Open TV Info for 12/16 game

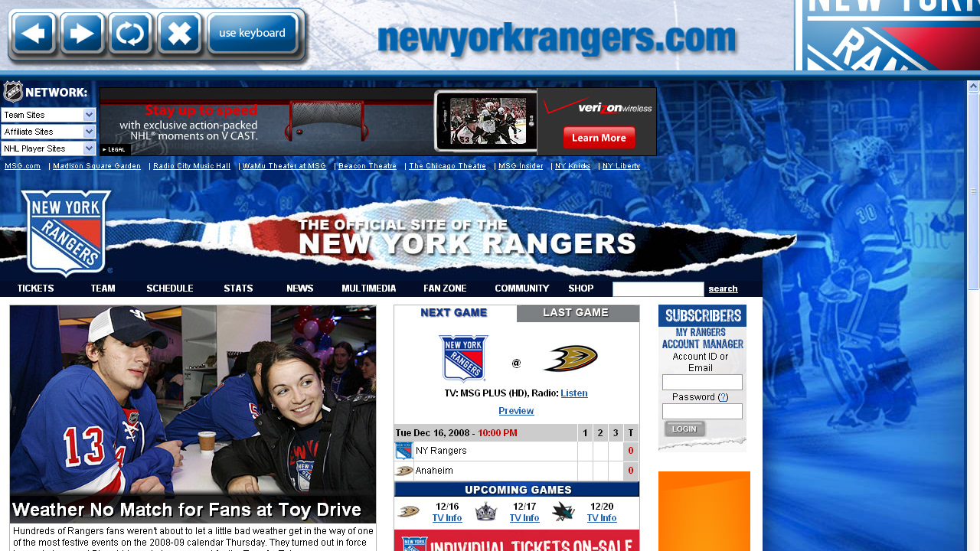pos(447,518)
